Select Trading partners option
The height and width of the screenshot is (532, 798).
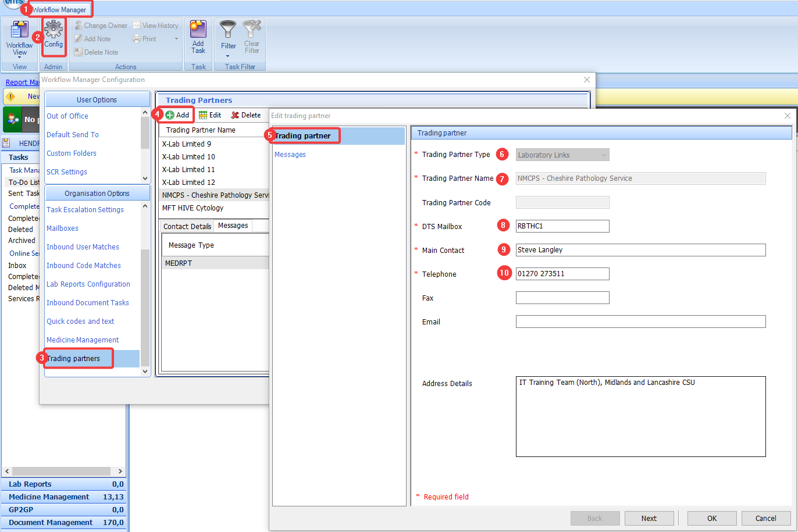click(92, 359)
